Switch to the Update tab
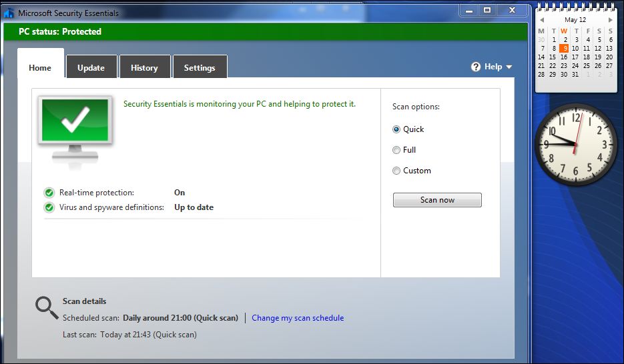624x364 pixels. [91, 67]
